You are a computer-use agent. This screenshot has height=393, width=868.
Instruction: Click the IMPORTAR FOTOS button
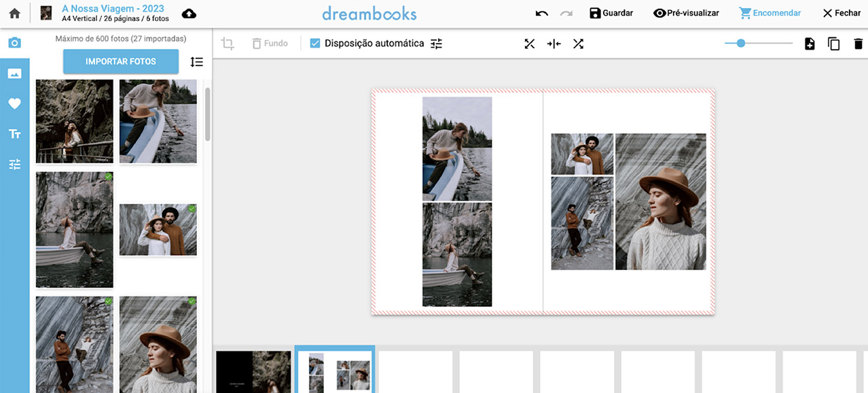click(x=121, y=61)
